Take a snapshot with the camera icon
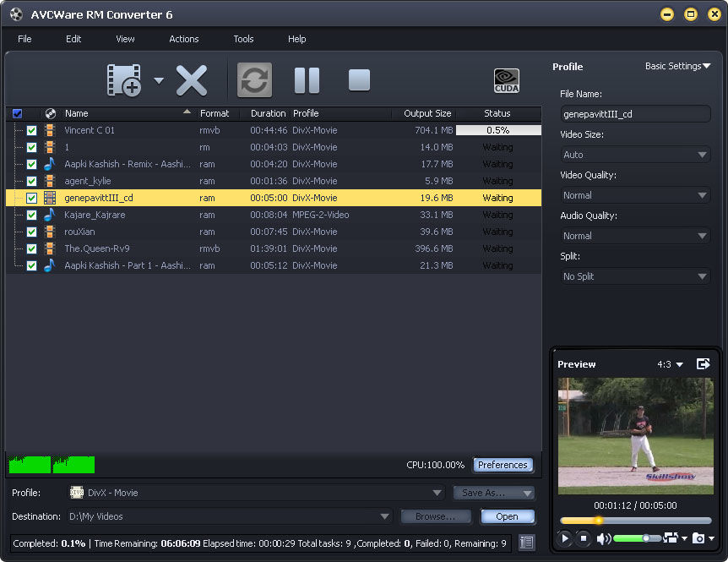Image resolution: width=728 pixels, height=562 pixels. [x=698, y=538]
